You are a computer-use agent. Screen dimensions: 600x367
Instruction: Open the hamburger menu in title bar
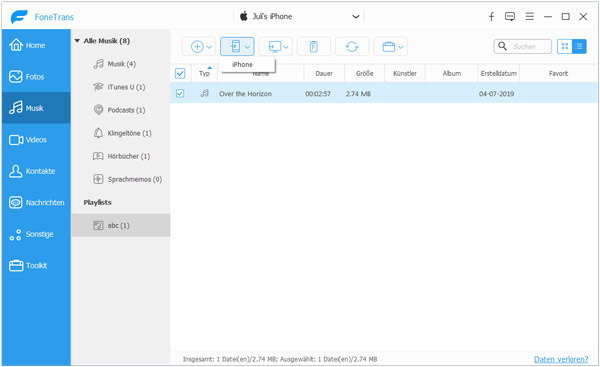(x=530, y=16)
